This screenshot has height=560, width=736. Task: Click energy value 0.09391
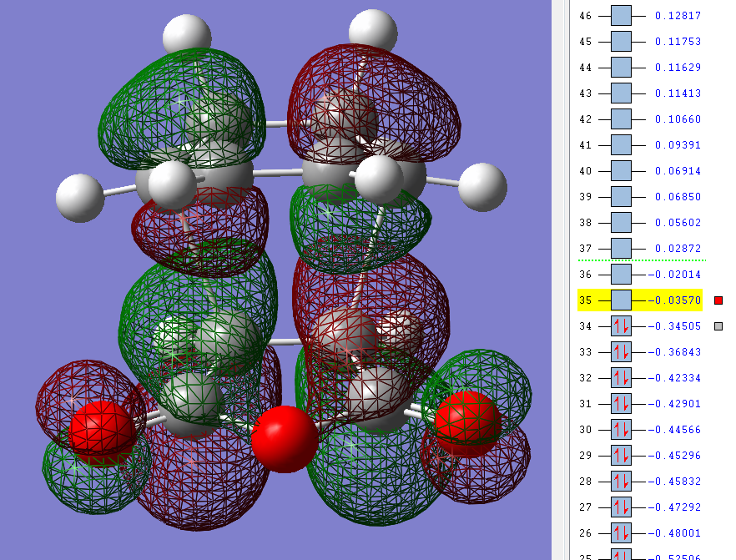(678, 145)
